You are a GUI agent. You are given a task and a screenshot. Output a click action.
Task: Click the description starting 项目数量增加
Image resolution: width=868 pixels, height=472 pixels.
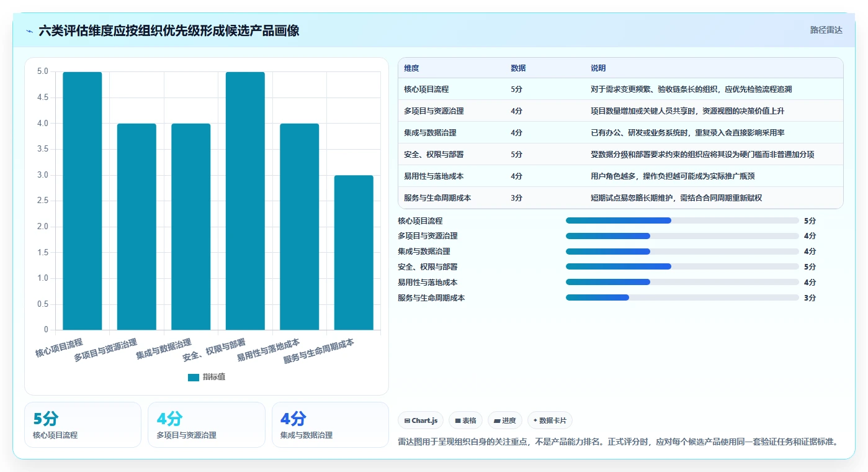[687, 111]
